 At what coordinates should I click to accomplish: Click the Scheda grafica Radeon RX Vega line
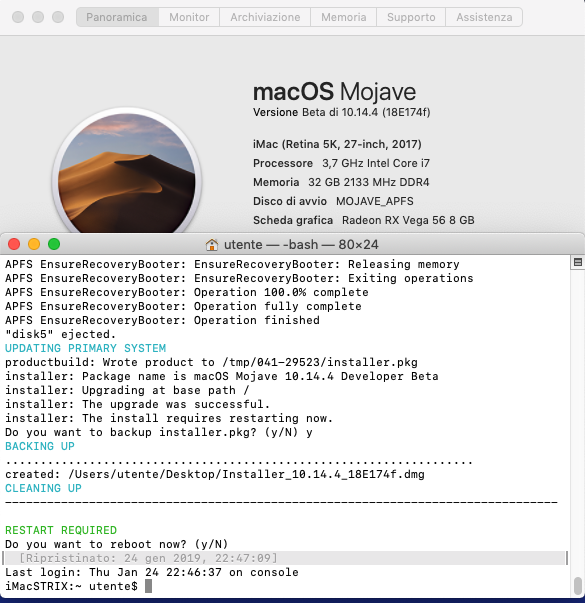363,220
